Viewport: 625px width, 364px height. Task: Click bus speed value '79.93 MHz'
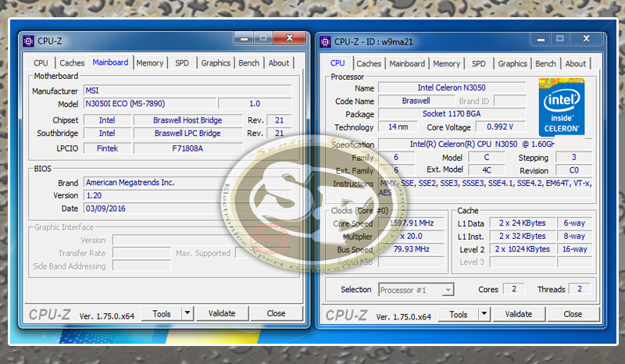[x=412, y=249]
